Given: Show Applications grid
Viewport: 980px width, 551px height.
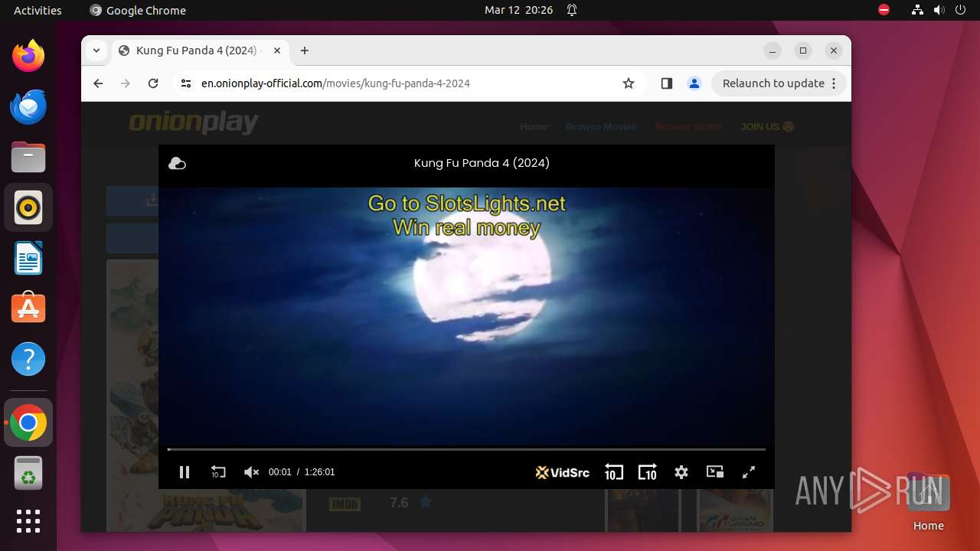Looking at the screenshot, I should point(28,521).
